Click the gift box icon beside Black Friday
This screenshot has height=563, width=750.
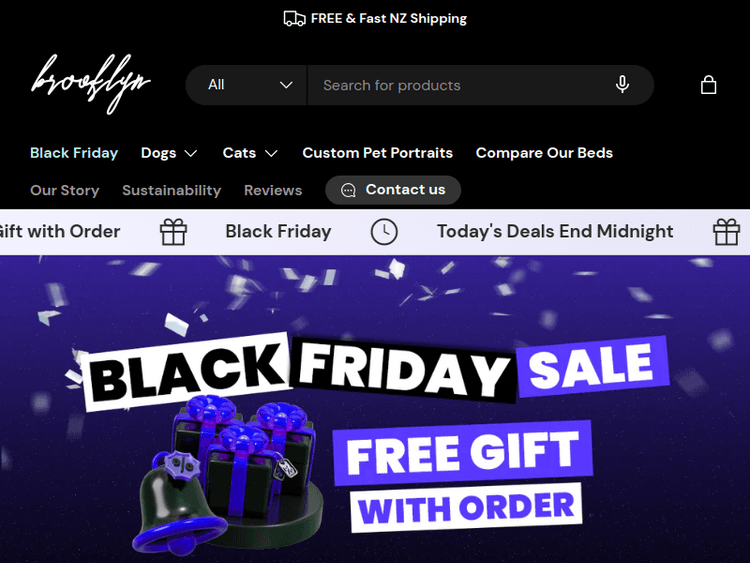[x=173, y=232]
